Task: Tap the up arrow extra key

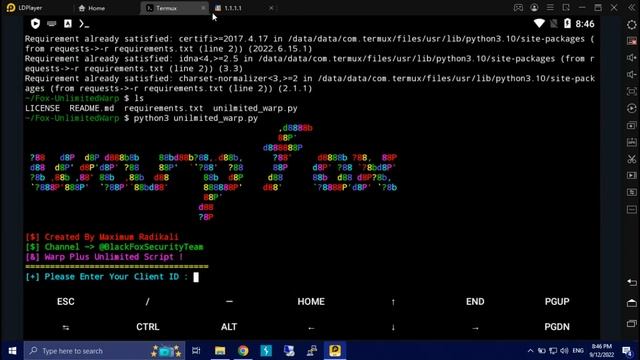Action: click(393, 302)
